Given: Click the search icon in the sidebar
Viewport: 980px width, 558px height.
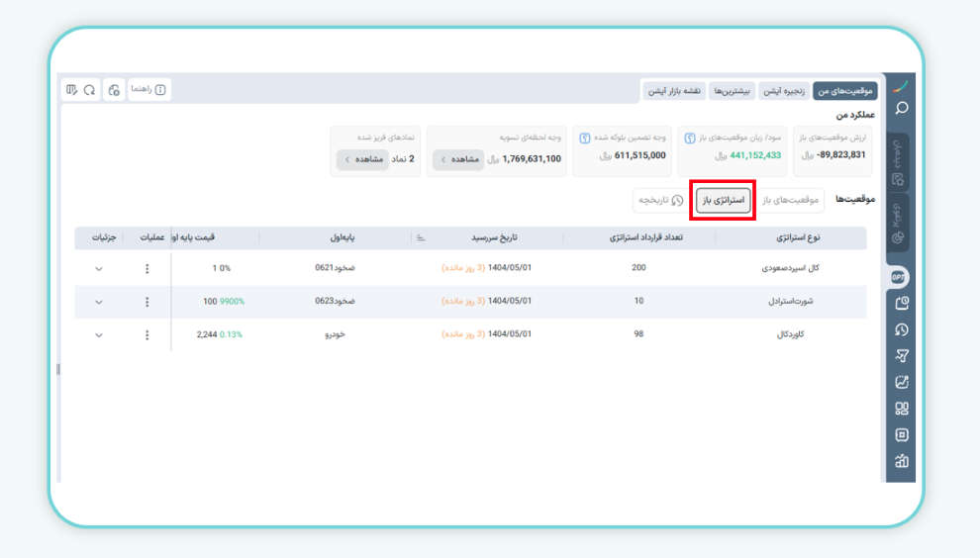Looking at the screenshot, I should tap(901, 109).
